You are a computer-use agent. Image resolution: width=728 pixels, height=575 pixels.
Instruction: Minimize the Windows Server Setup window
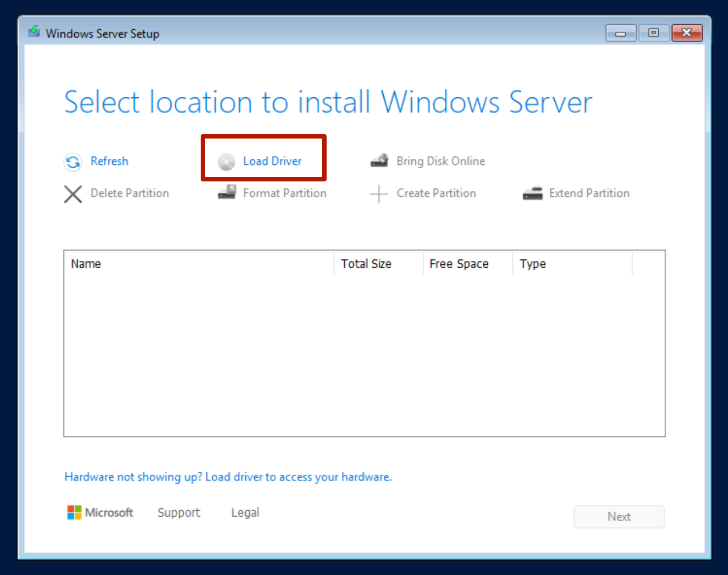click(620, 34)
